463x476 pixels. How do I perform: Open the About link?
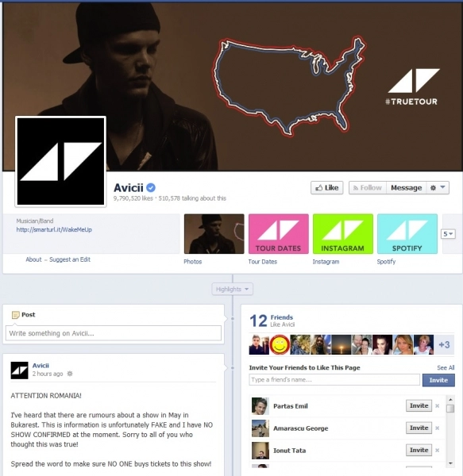(33, 259)
